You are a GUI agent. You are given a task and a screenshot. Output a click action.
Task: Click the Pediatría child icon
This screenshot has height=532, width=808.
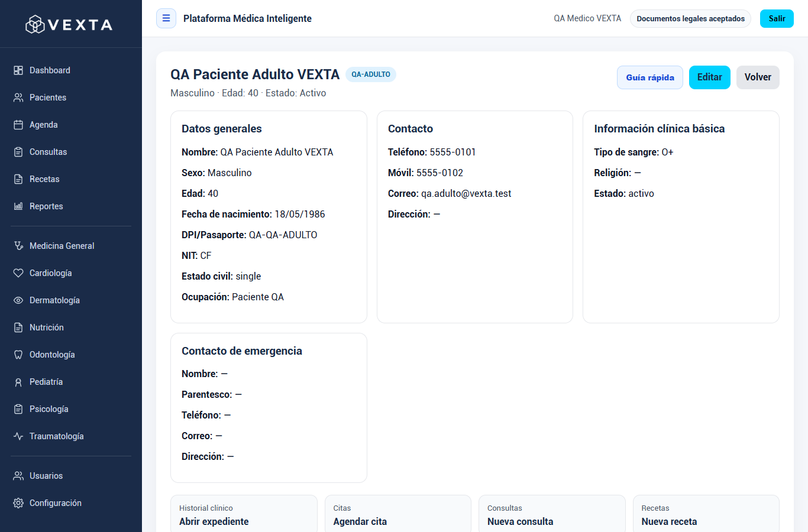(x=18, y=382)
